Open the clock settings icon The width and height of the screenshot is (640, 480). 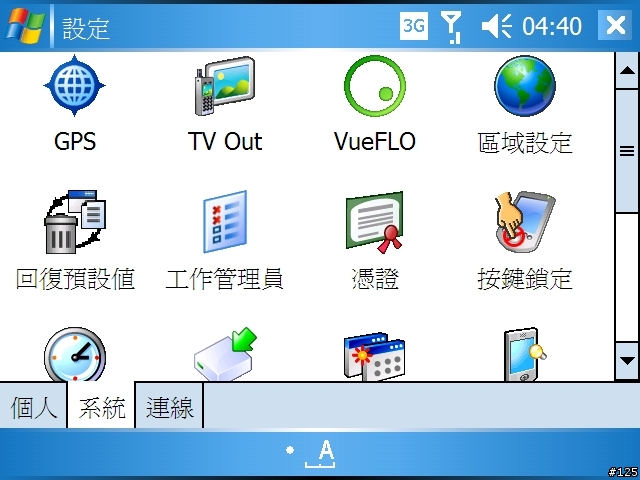(75, 354)
